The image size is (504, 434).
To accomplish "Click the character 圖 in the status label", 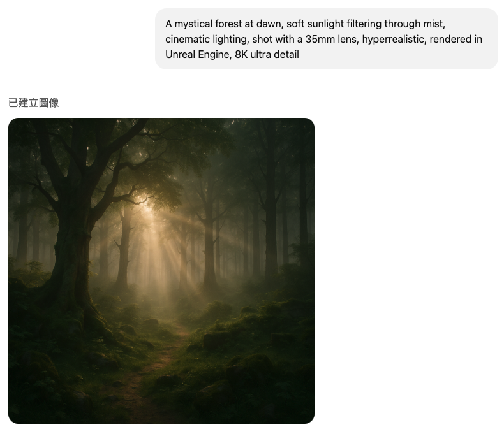I will tap(44, 103).
